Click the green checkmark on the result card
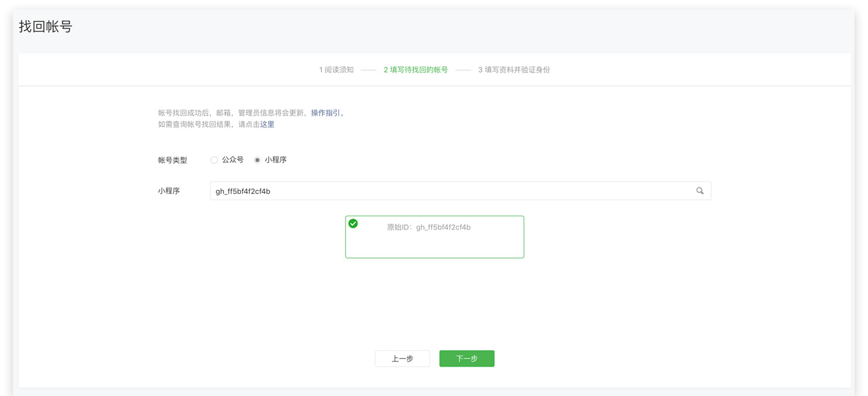 click(353, 224)
